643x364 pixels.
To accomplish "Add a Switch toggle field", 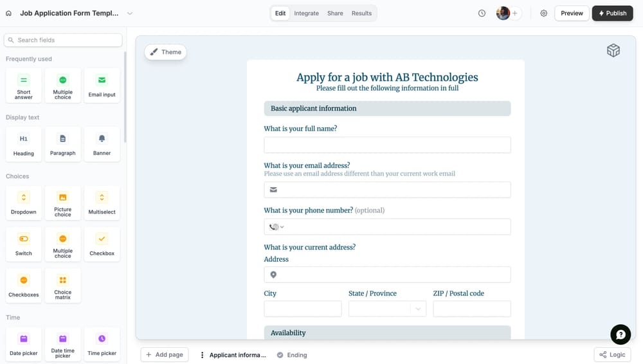I will (x=24, y=244).
